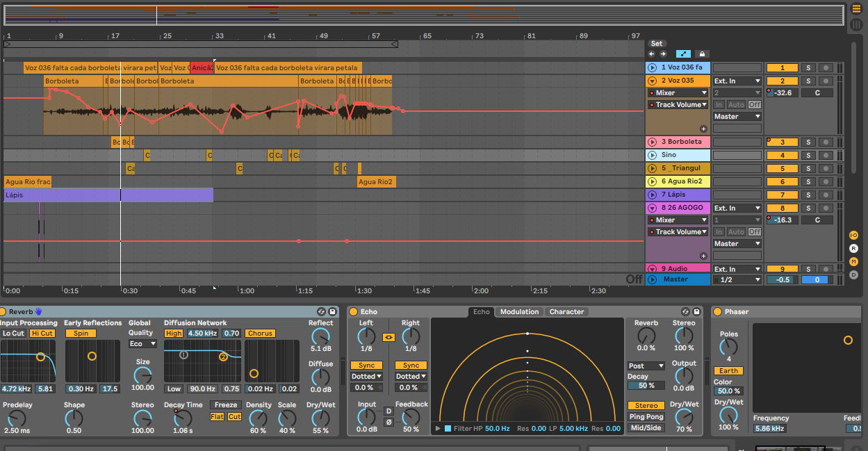
Task: Click the Master track play icon
Action: click(x=652, y=279)
